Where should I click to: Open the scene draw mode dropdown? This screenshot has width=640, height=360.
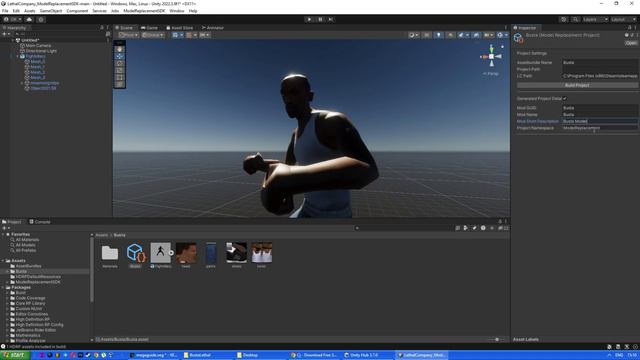[x=413, y=35]
